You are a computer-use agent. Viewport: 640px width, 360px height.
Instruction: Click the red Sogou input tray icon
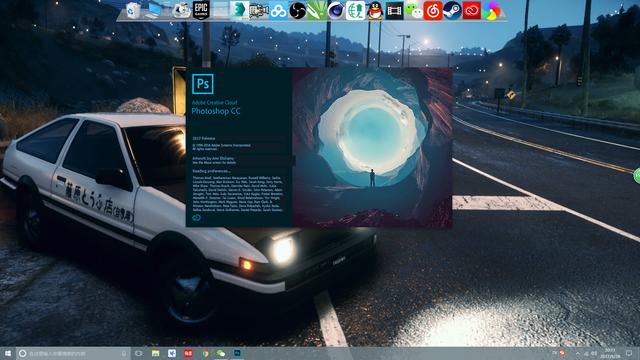[x=562, y=353]
